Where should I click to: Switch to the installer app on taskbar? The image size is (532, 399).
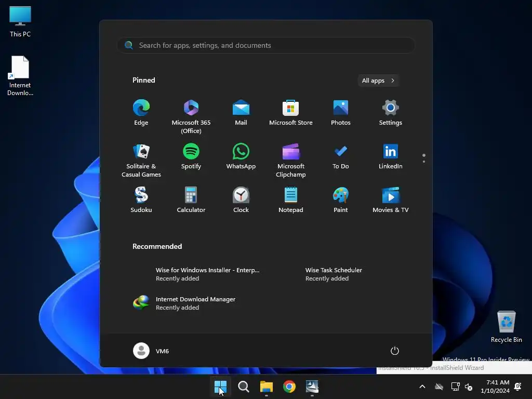312,387
